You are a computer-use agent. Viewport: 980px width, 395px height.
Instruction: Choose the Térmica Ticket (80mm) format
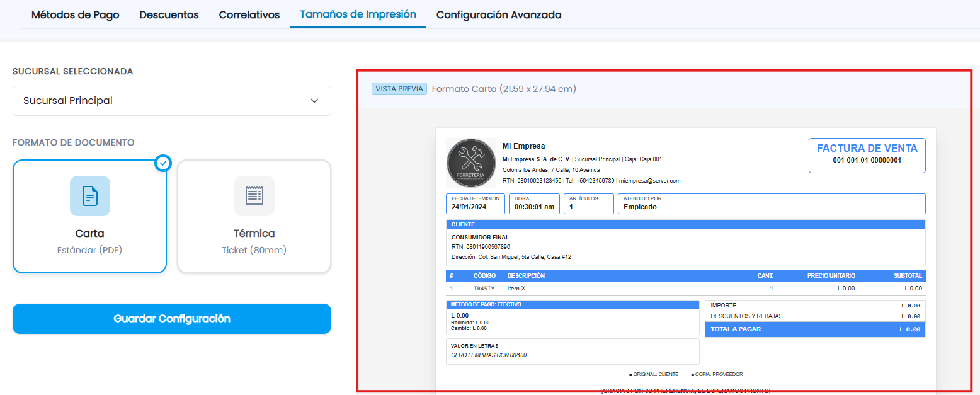tap(254, 216)
